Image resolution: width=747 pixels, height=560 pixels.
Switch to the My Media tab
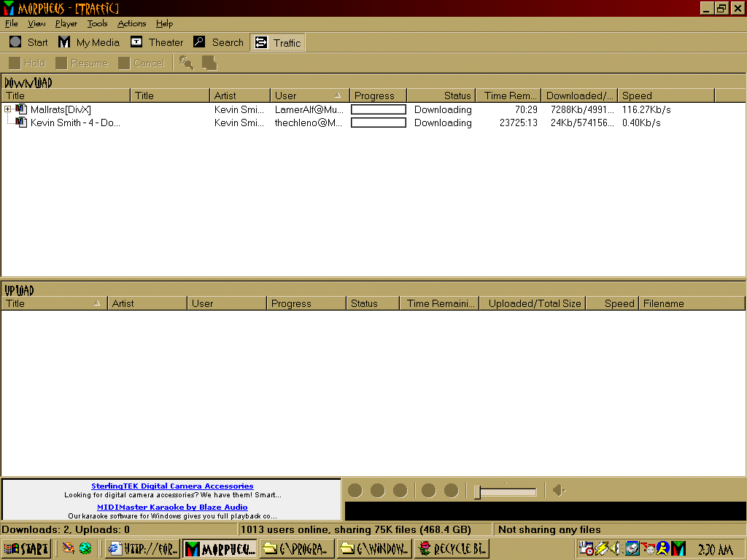88,42
